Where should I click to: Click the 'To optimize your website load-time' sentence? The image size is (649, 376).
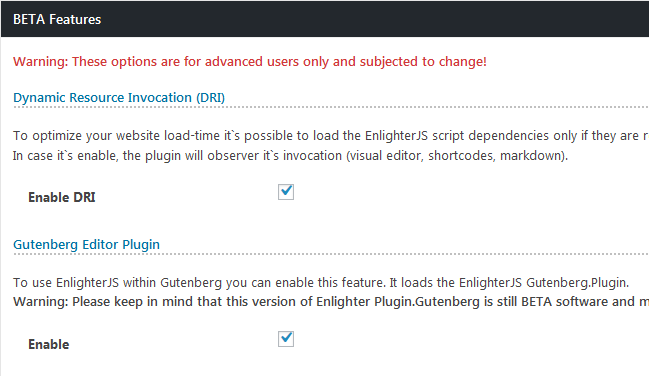(331, 136)
